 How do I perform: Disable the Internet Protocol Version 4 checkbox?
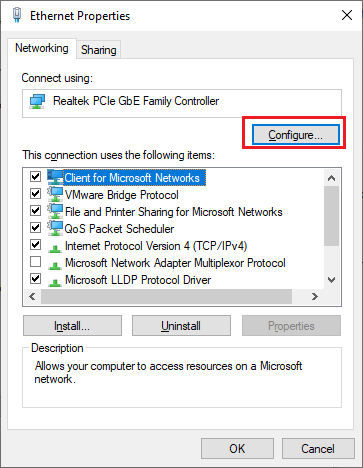35,245
